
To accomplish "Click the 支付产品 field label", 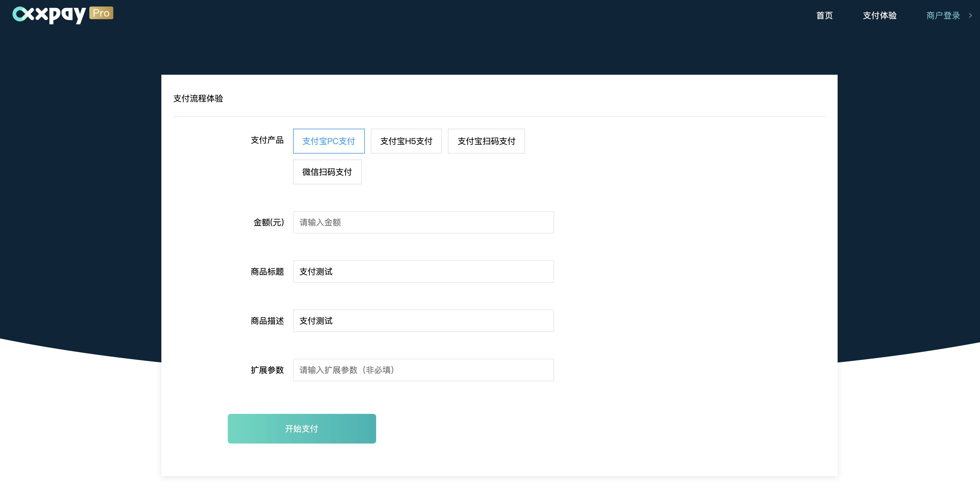I will point(267,140).
